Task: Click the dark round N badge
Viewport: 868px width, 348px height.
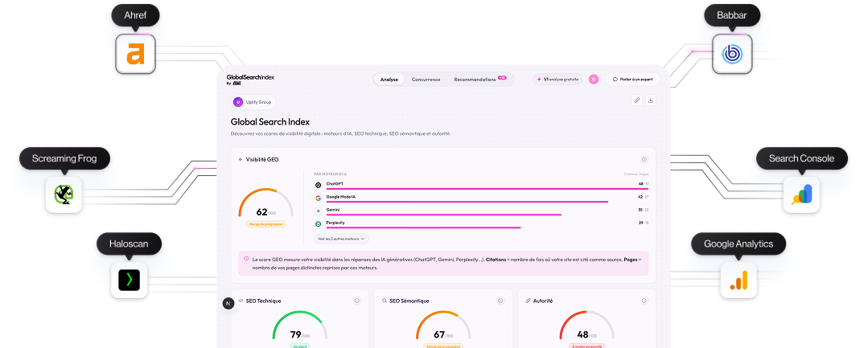Action: 228,303
